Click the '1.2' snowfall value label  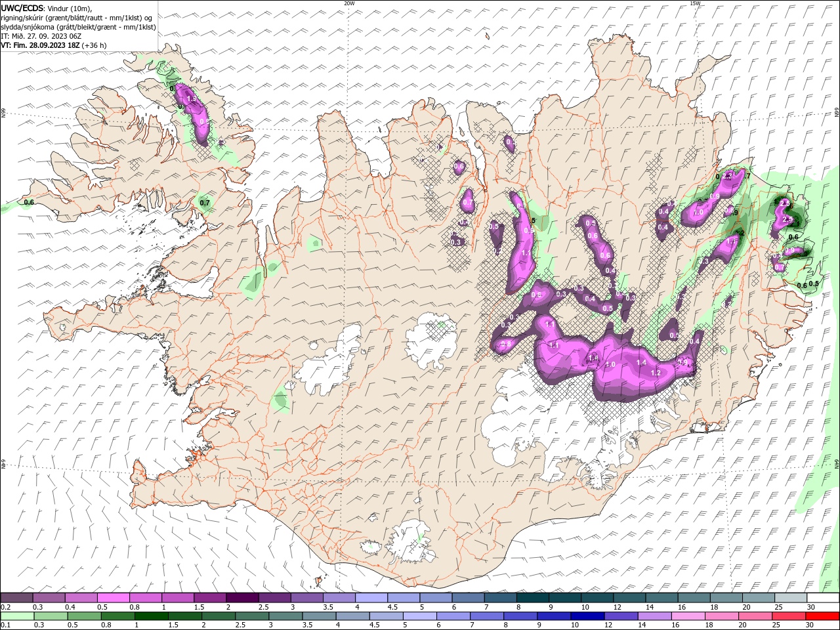pyautogui.click(x=655, y=373)
